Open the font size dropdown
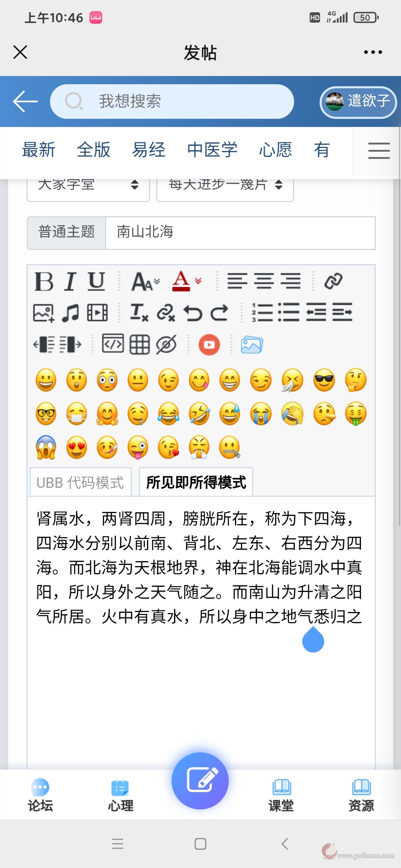This screenshot has width=401, height=868. click(146, 282)
